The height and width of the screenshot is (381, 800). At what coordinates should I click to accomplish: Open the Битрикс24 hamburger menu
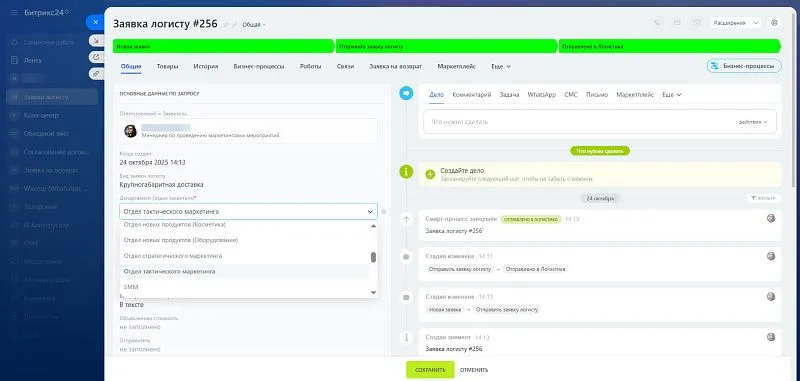pos(14,12)
